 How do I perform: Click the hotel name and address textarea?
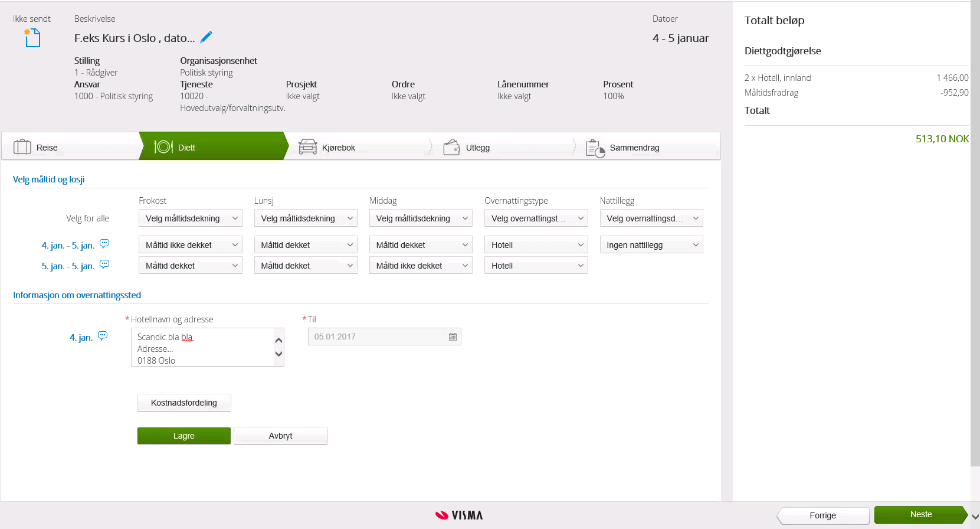pyautogui.click(x=207, y=347)
